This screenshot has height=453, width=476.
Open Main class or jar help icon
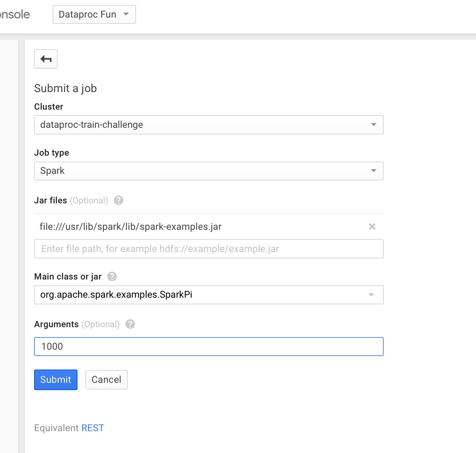(x=112, y=277)
